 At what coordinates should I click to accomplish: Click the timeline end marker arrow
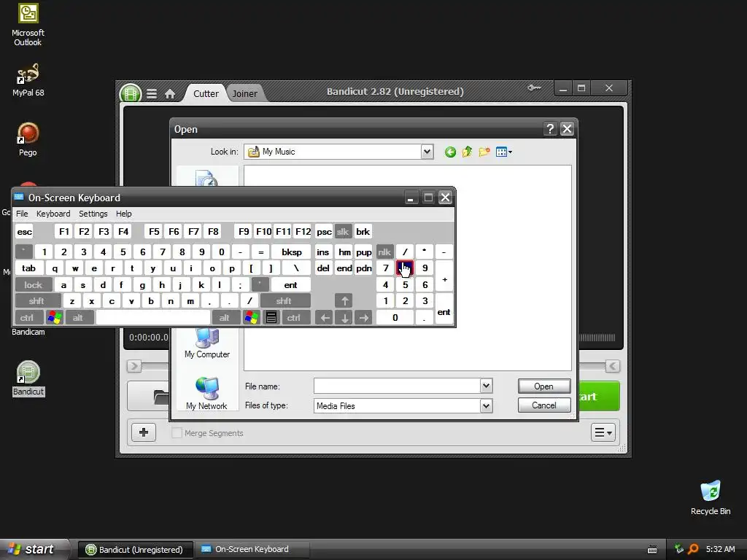point(613,366)
